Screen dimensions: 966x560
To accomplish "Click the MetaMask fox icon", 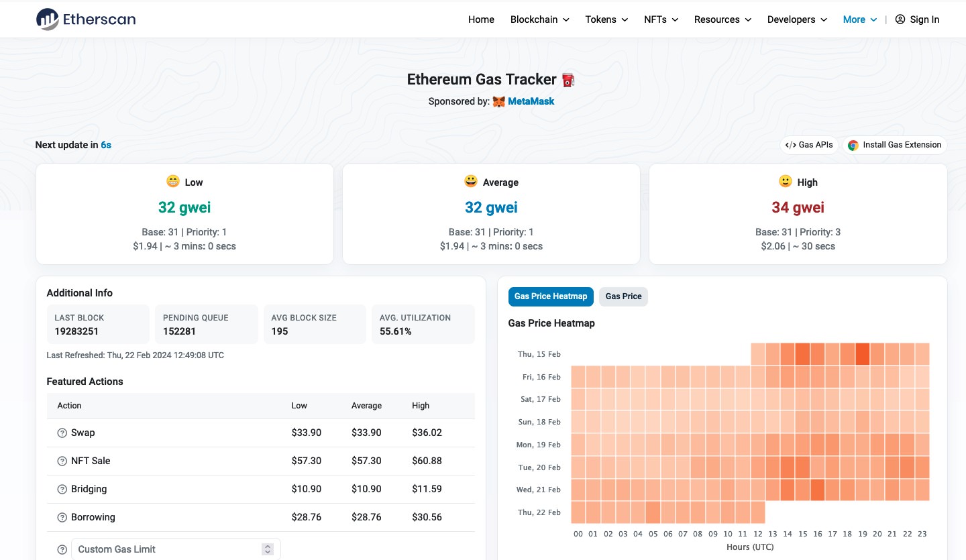I will click(498, 102).
